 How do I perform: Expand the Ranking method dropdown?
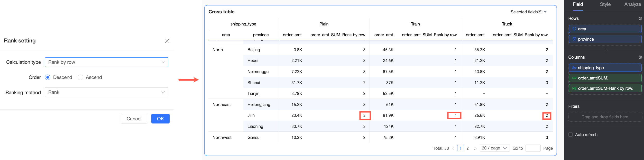(106, 92)
